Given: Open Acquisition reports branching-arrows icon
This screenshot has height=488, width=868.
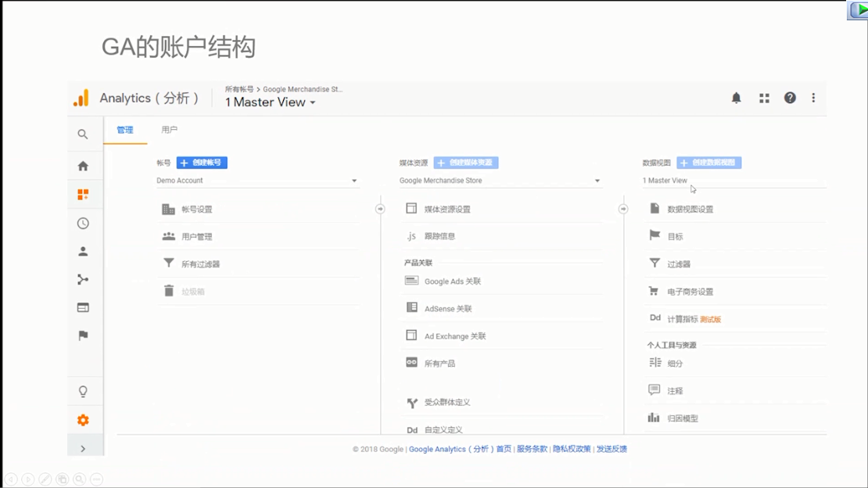Looking at the screenshot, I should (x=82, y=279).
